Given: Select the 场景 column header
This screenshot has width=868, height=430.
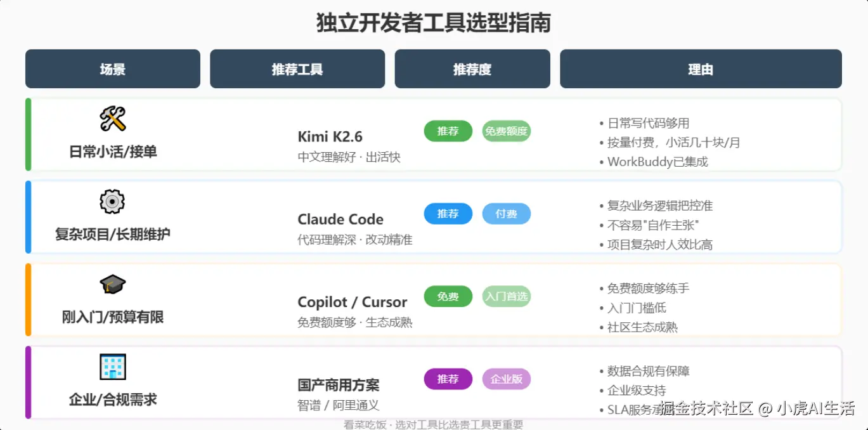Looking at the screenshot, I should [113, 69].
